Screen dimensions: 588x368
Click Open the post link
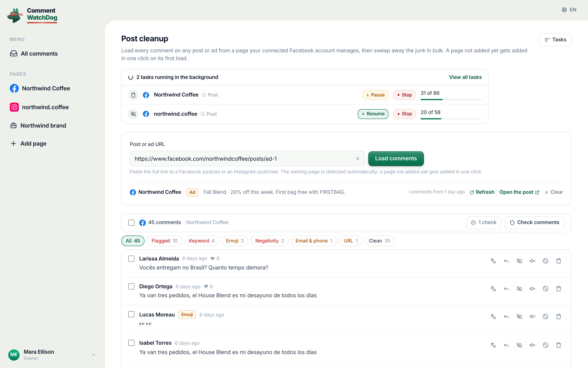pos(519,192)
